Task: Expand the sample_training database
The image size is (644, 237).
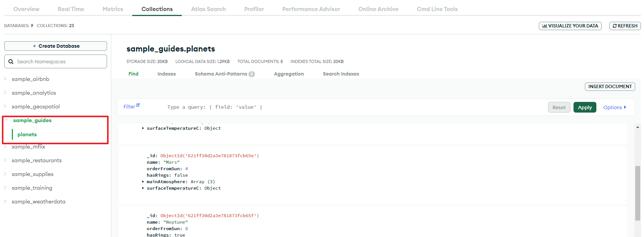Action: click(x=6, y=188)
